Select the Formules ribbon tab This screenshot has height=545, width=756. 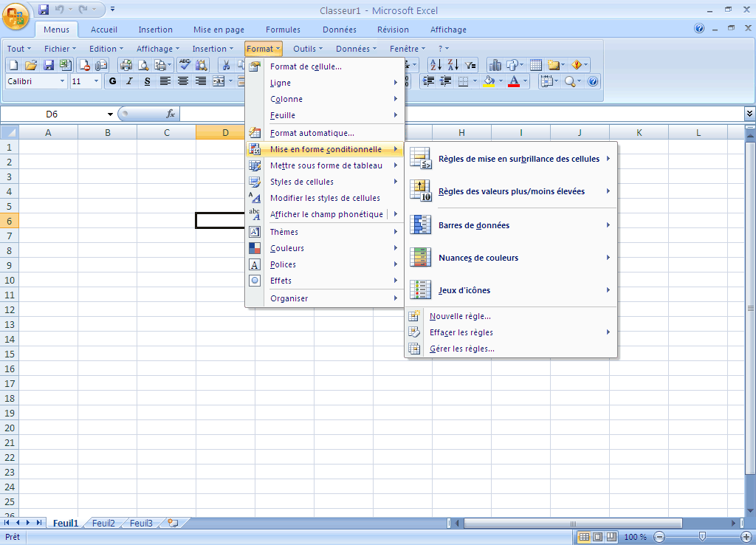(283, 30)
